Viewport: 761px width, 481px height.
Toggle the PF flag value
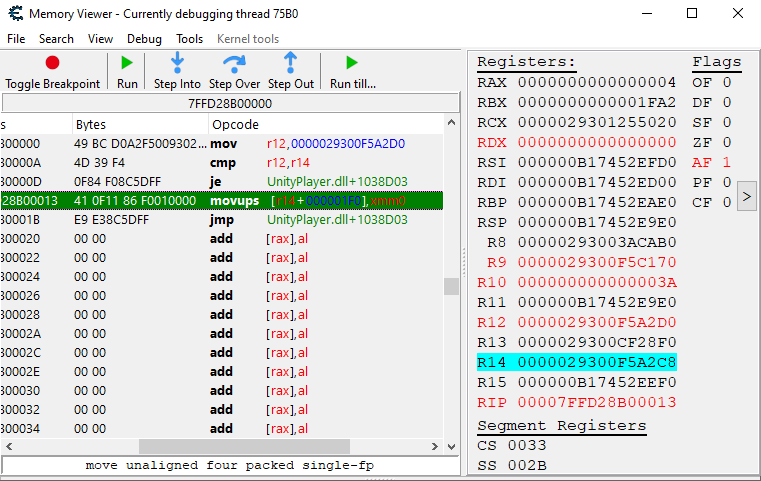point(727,182)
